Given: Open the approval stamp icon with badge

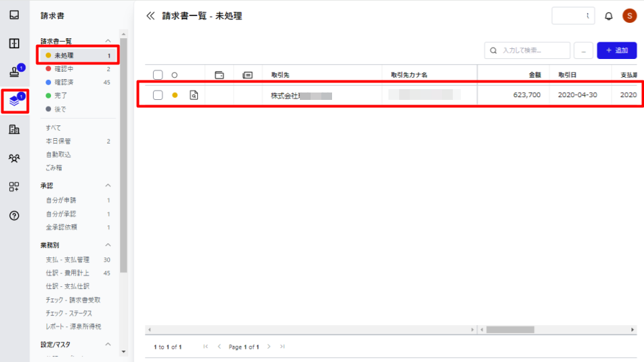Looking at the screenshot, I should 14,72.
